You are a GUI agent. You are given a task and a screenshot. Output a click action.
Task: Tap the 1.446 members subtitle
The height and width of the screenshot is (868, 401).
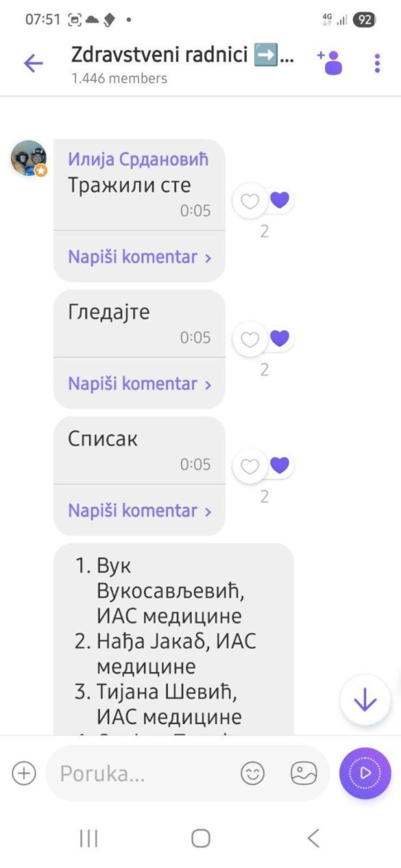click(x=119, y=78)
